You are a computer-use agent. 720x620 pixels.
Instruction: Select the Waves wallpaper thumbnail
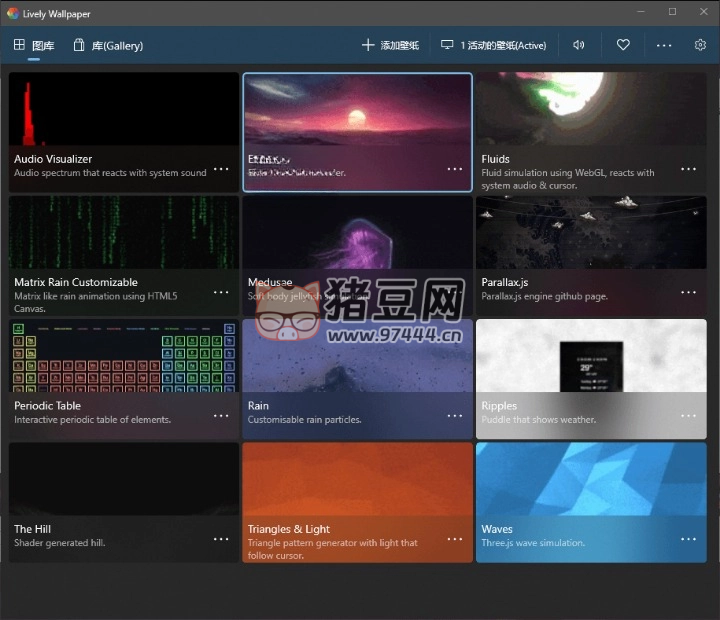pyautogui.click(x=591, y=479)
